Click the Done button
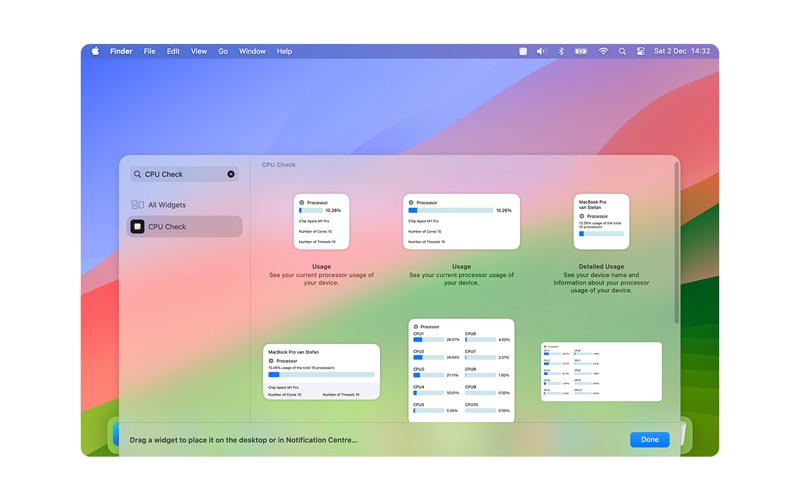This screenshot has width=800, height=500. point(649,439)
